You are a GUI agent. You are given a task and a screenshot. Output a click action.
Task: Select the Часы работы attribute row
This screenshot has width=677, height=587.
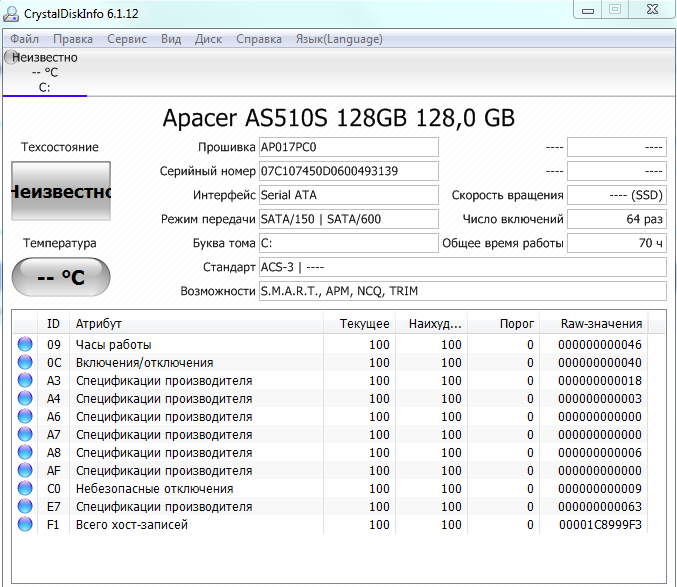point(330,344)
